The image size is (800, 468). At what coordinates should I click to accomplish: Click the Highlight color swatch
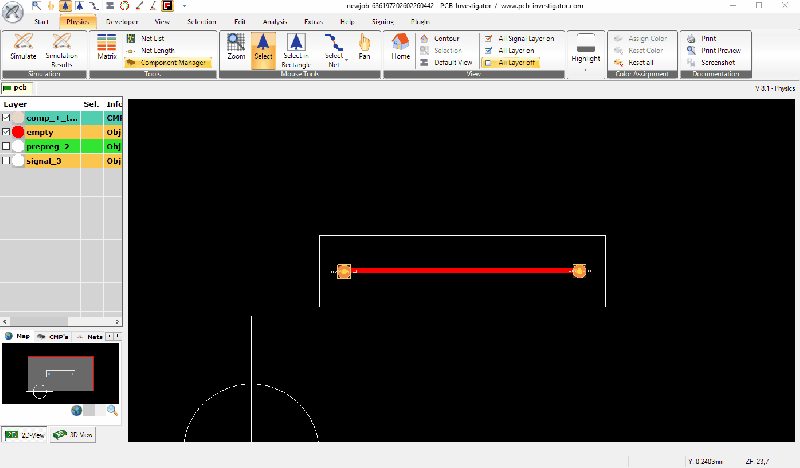pos(586,42)
